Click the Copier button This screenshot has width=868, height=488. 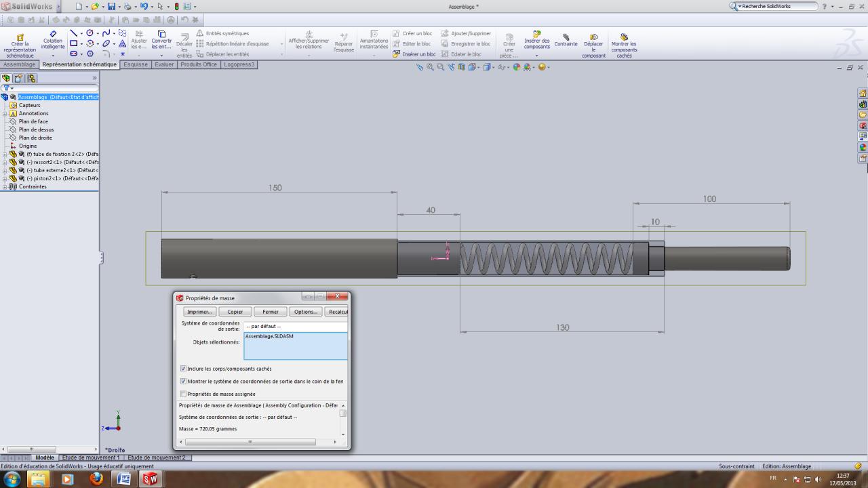coord(235,312)
